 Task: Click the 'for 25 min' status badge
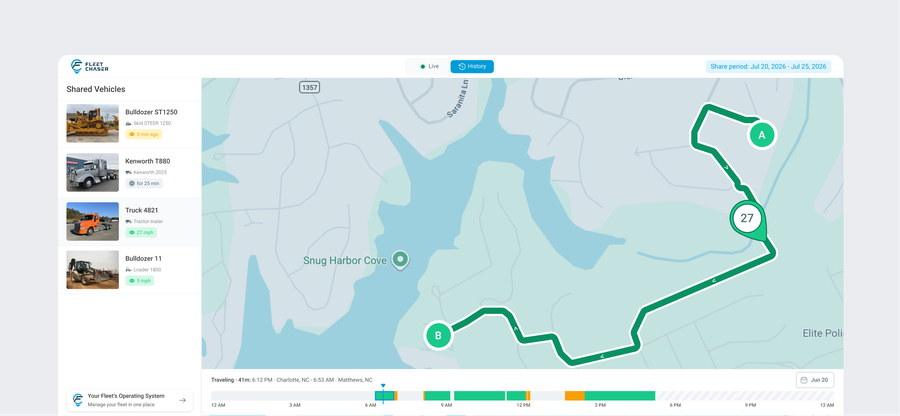144,184
